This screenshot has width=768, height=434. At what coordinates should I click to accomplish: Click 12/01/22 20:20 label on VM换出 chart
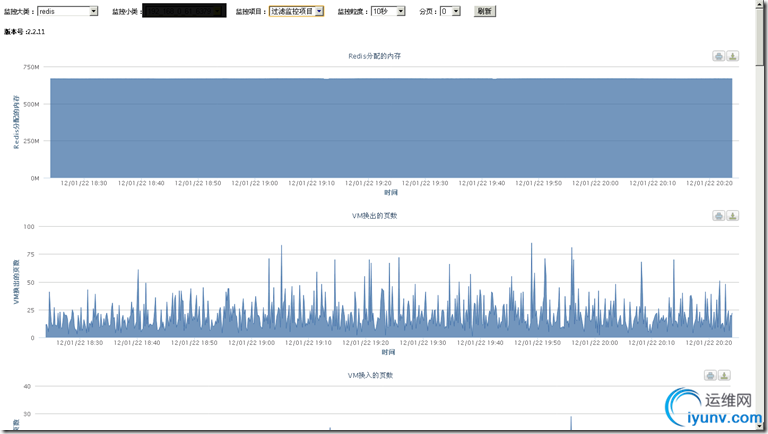click(x=709, y=343)
